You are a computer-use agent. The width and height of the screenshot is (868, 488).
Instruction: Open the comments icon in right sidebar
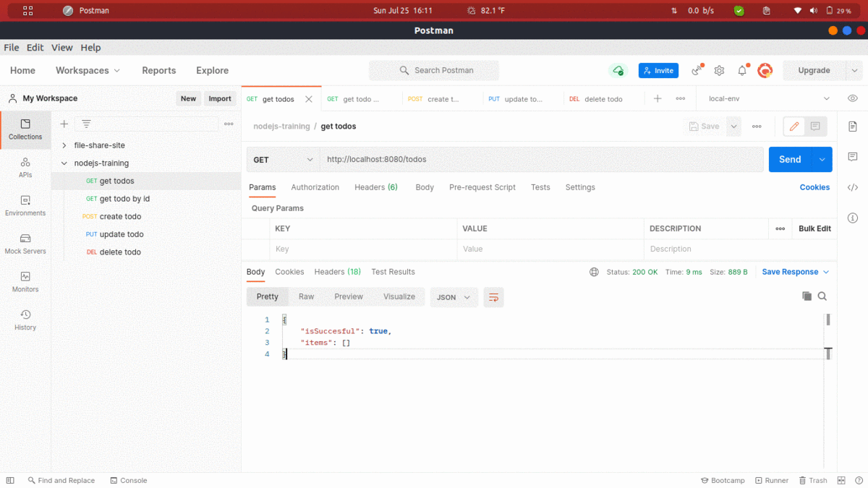click(853, 157)
